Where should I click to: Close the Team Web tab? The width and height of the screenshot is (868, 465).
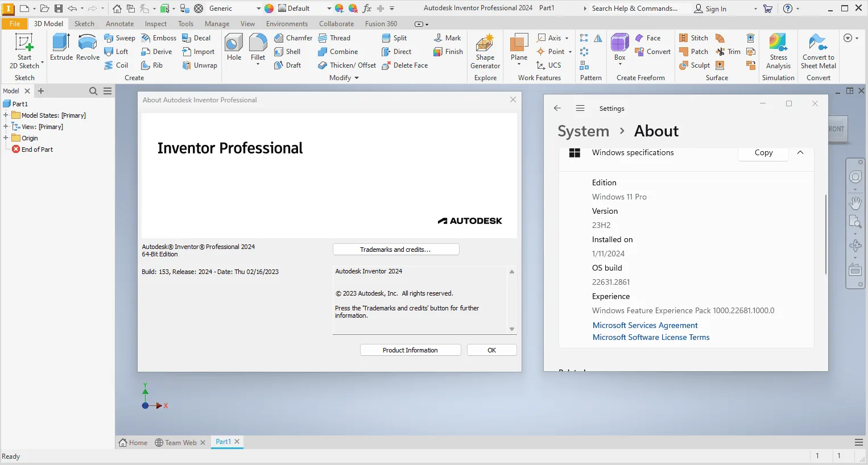coord(202,442)
